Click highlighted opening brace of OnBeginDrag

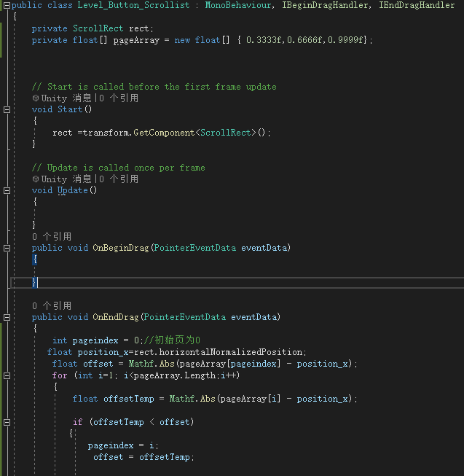coord(34,260)
